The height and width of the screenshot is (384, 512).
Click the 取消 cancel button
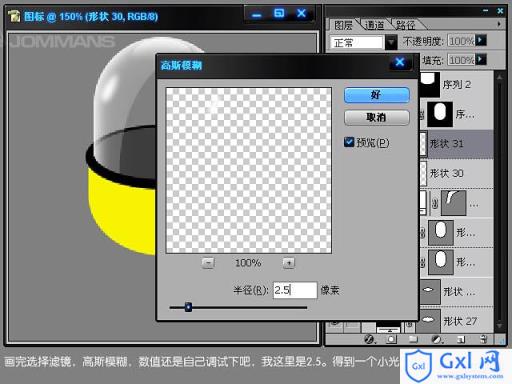pos(377,117)
